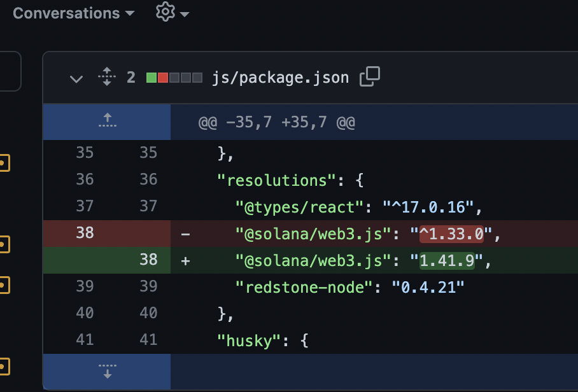Select added line number 38
Image resolution: width=578 pixels, height=392 pixels.
tap(148, 260)
